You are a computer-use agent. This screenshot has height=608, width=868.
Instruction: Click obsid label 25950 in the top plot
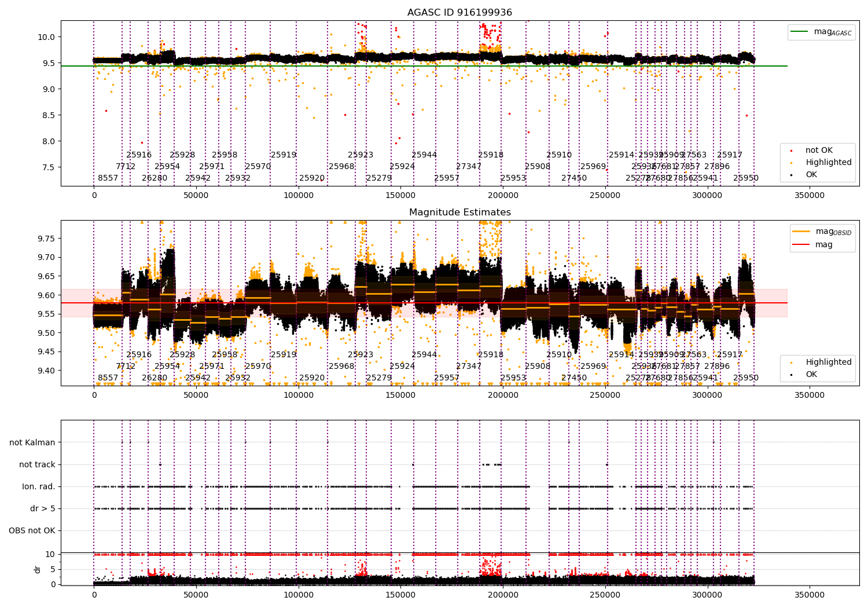[x=746, y=178]
